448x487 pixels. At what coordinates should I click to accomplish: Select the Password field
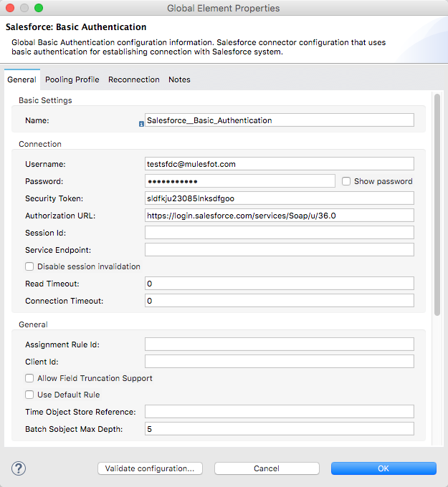[239, 181]
